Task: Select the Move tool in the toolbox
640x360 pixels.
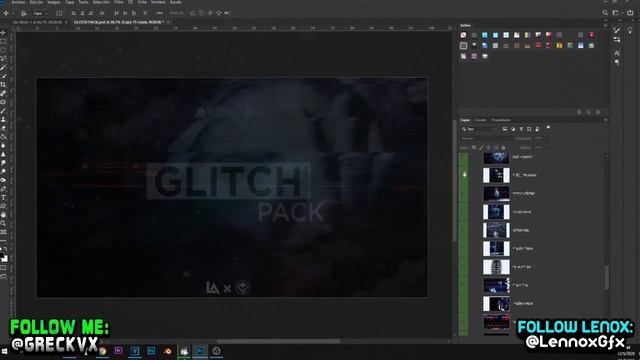Action: pyautogui.click(x=3, y=33)
